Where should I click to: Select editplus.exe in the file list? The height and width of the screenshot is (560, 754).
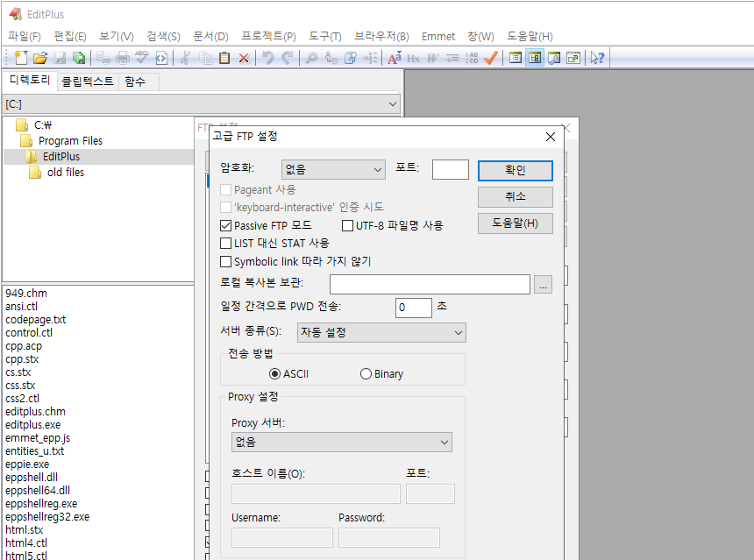click(x=33, y=425)
